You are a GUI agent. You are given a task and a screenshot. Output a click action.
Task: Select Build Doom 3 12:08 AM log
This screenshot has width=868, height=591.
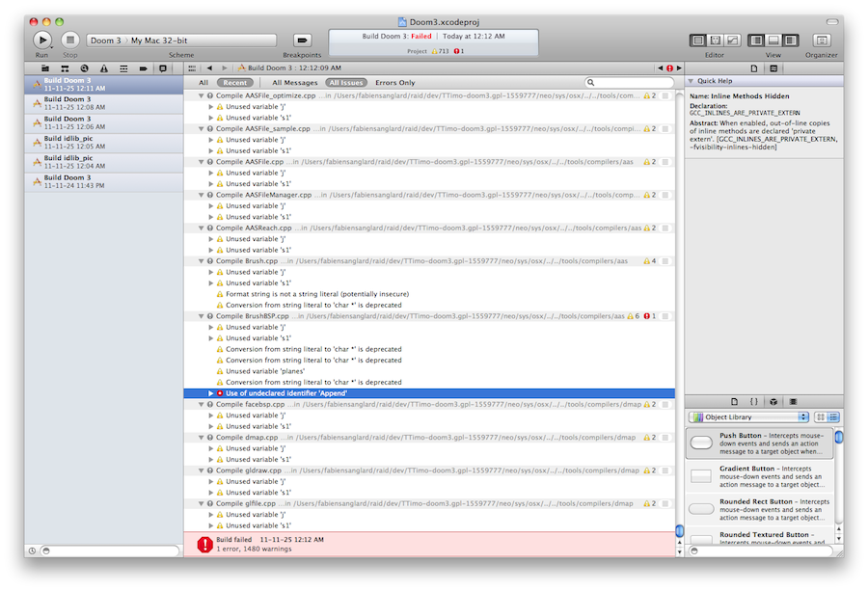point(104,103)
